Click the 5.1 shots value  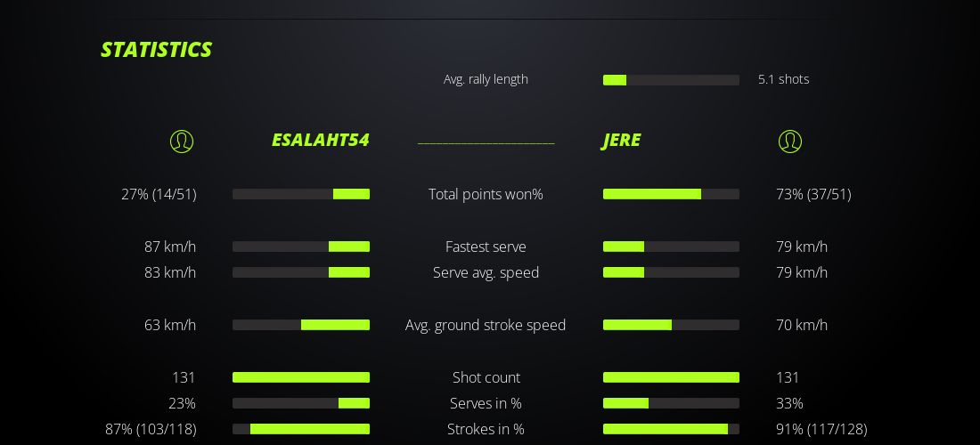click(x=783, y=79)
